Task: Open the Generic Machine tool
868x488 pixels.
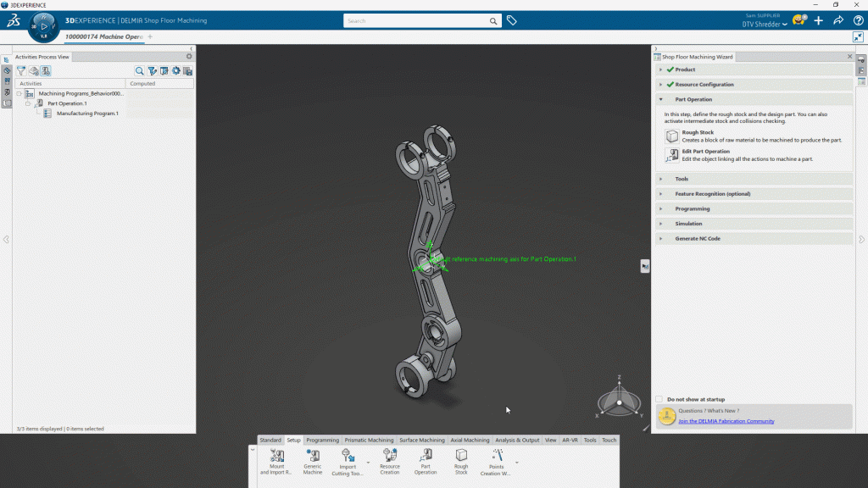Action: [x=313, y=456]
